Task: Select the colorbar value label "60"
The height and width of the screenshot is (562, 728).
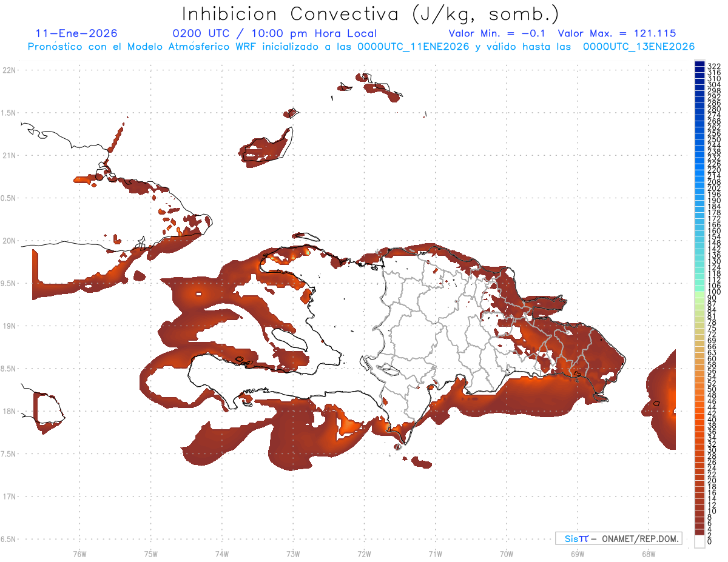Action: point(712,359)
